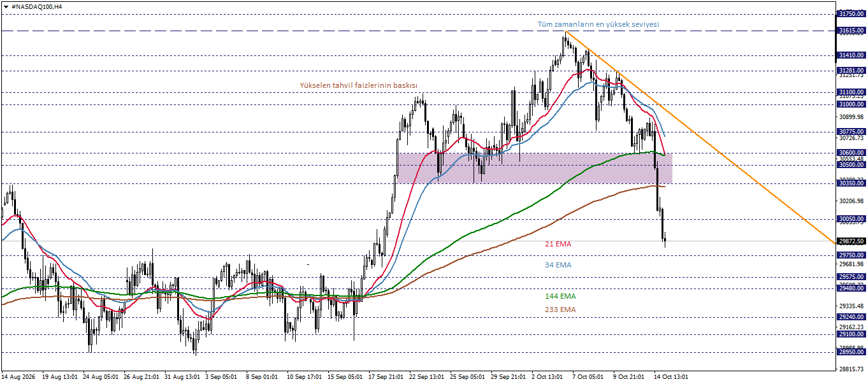
Task: Click the 29750.00 price level label
Action: (851, 255)
